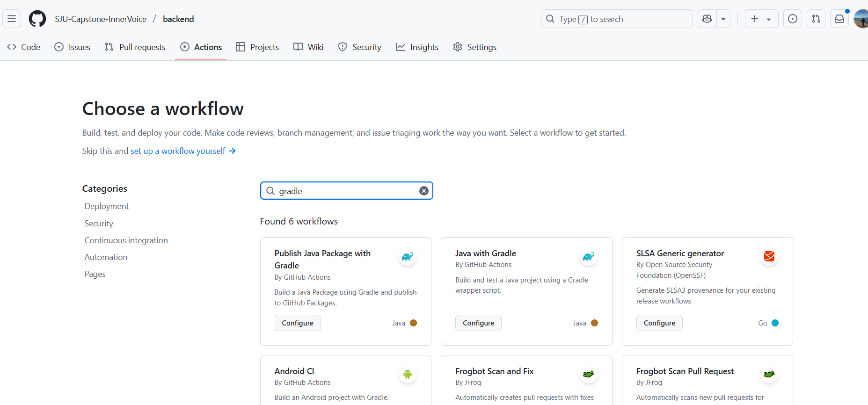Click Android CI card title
The image size is (868, 405).
pyautogui.click(x=294, y=371)
